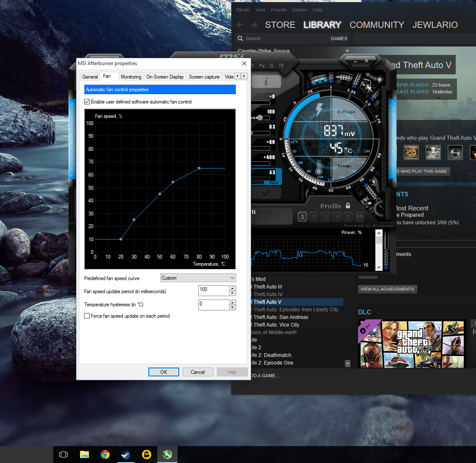Open the Steam Games menu
Viewport: 476px width, 463px height.
point(299,10)
